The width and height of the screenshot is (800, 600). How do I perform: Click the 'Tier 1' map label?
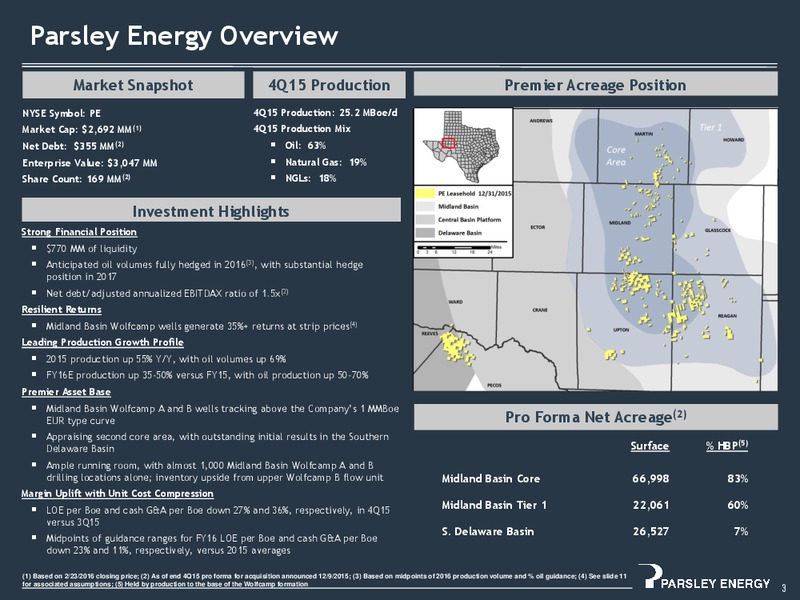(x=711, y=127)
